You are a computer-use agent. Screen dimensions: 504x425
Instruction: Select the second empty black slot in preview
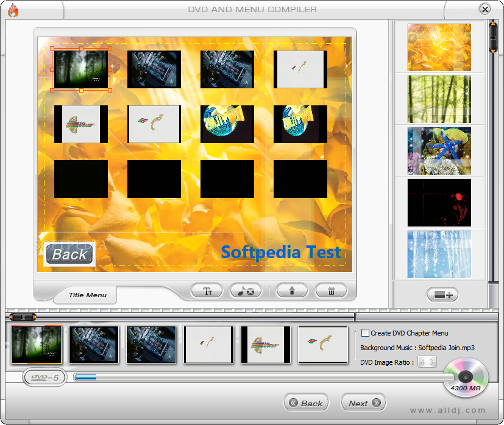(x=154, y=179)
